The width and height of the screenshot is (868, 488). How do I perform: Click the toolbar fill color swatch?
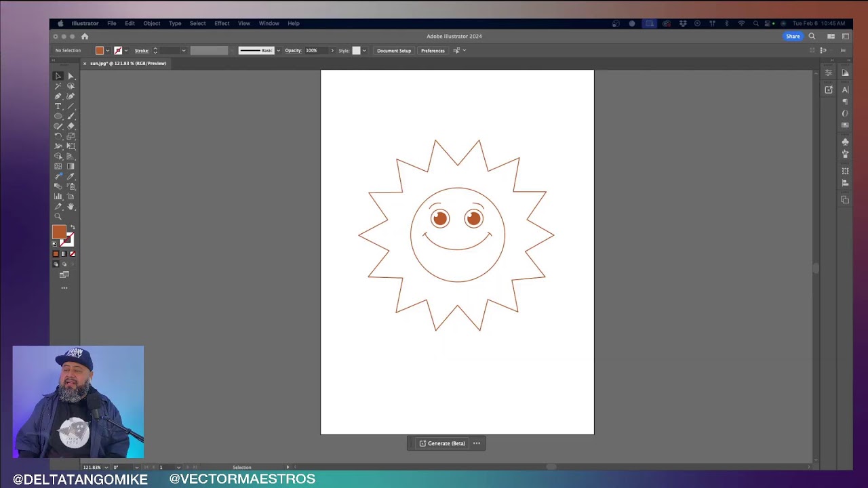(x=59, y=232)
